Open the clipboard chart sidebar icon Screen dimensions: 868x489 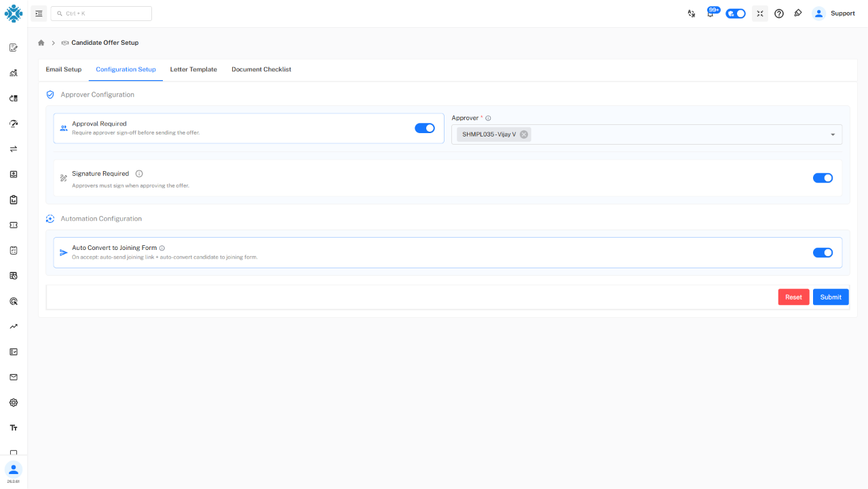pos(14,200)
